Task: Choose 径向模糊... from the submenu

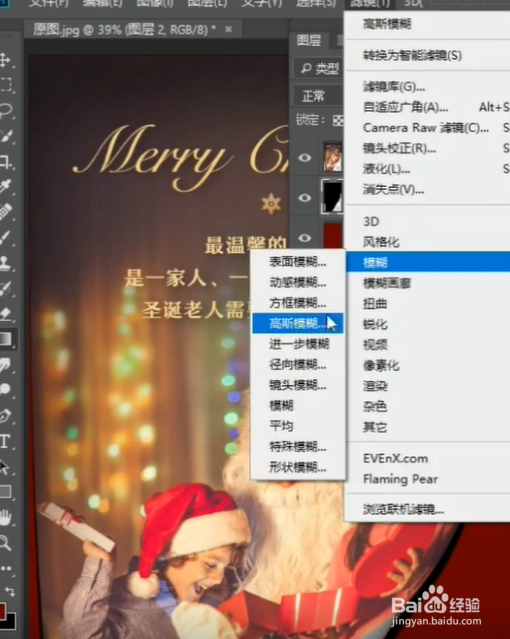Action: coord(298,365)
